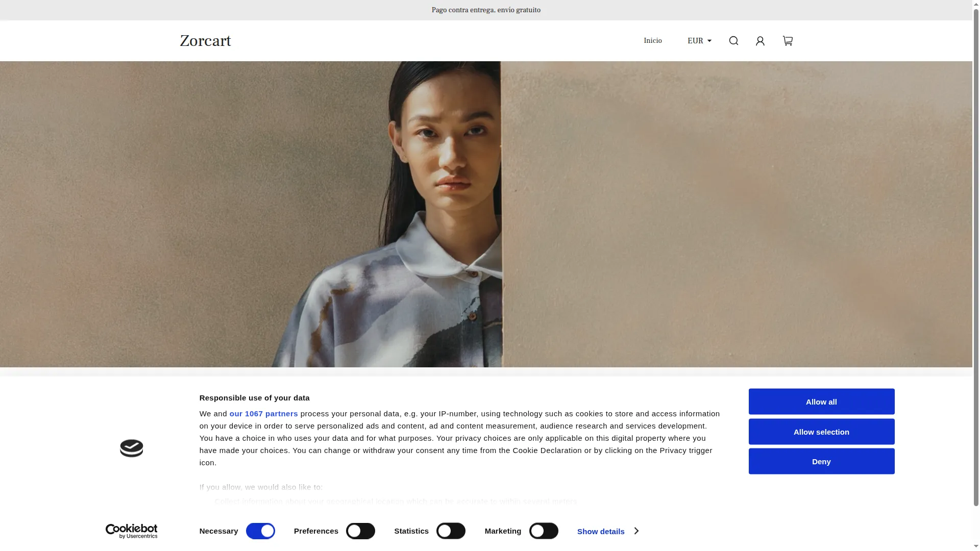Open the 'our 1067 partners' link
The height and width of the screenshot is (551, 980).
click(x=263, y=414)
